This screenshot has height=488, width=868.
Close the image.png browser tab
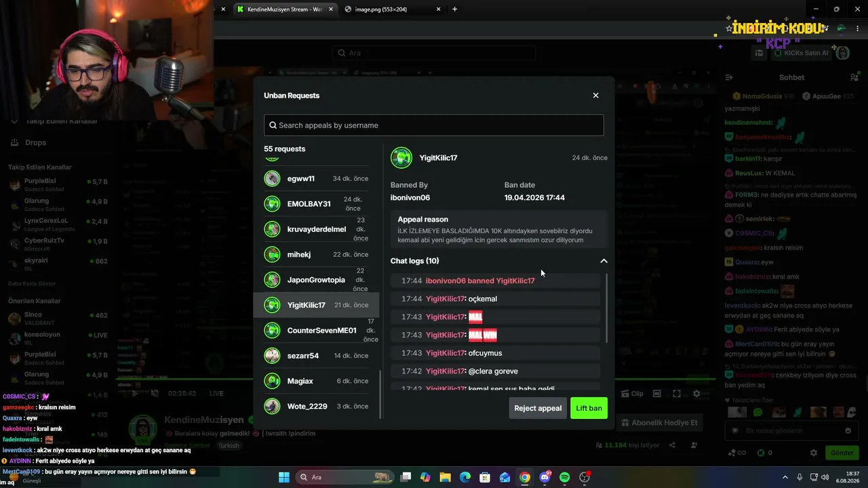(x=439, y=9)
